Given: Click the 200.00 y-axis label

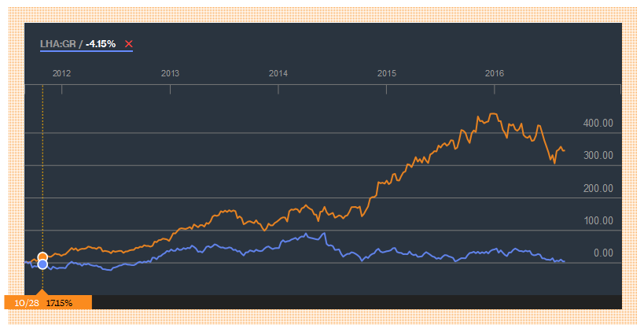Looking at the screenshot, I should [x=597, y=188].
